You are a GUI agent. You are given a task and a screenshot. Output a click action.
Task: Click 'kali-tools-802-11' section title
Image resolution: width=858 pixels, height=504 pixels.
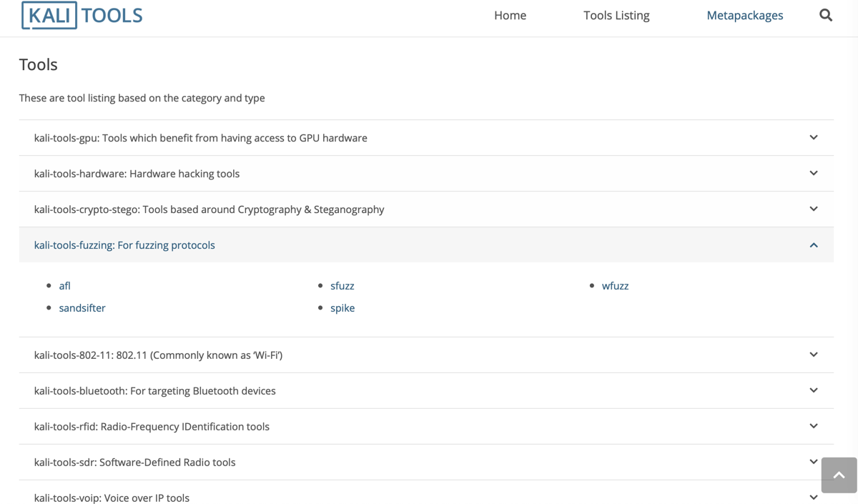click(158, 355)
